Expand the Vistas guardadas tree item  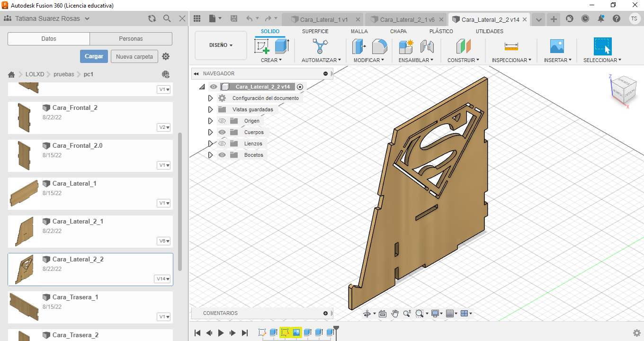click(x=210, y=109)
